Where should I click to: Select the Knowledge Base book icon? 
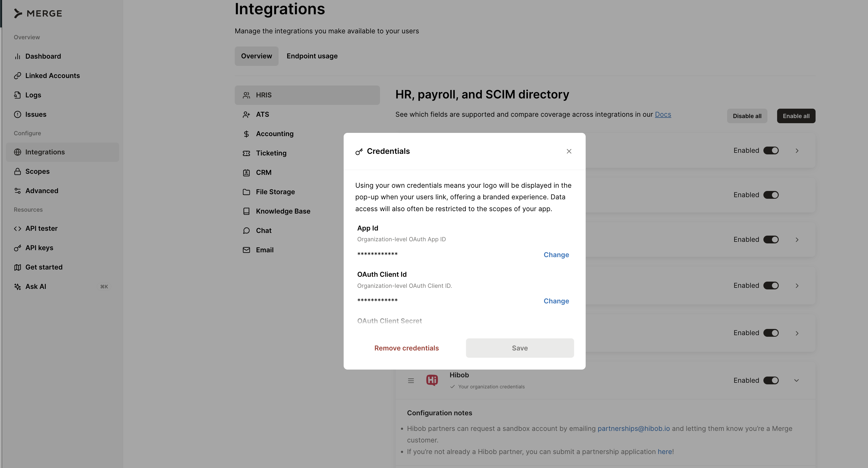coord(246,211)
